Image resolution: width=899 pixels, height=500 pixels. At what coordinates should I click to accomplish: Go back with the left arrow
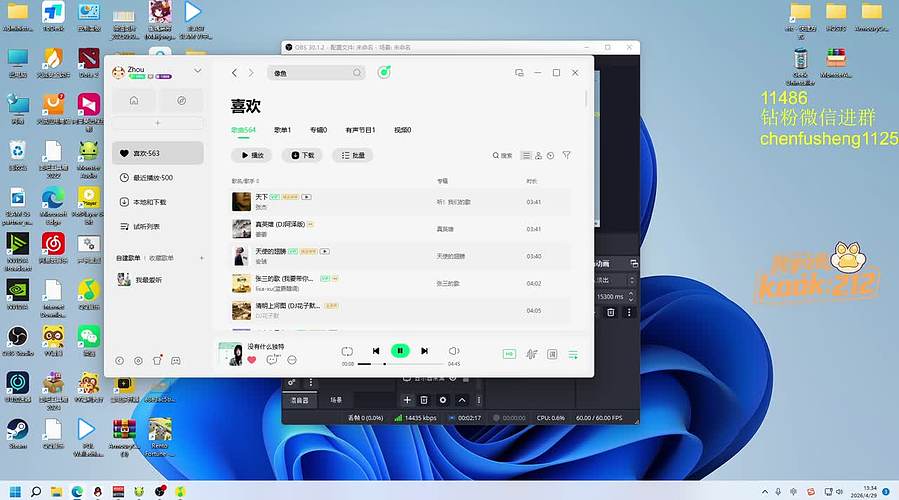tap(234, 73)
